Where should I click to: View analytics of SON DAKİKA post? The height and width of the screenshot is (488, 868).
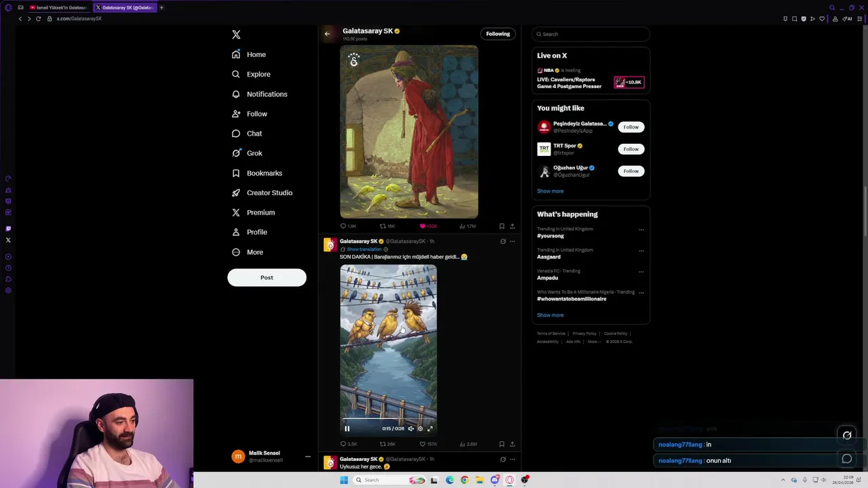coord(468,444)
